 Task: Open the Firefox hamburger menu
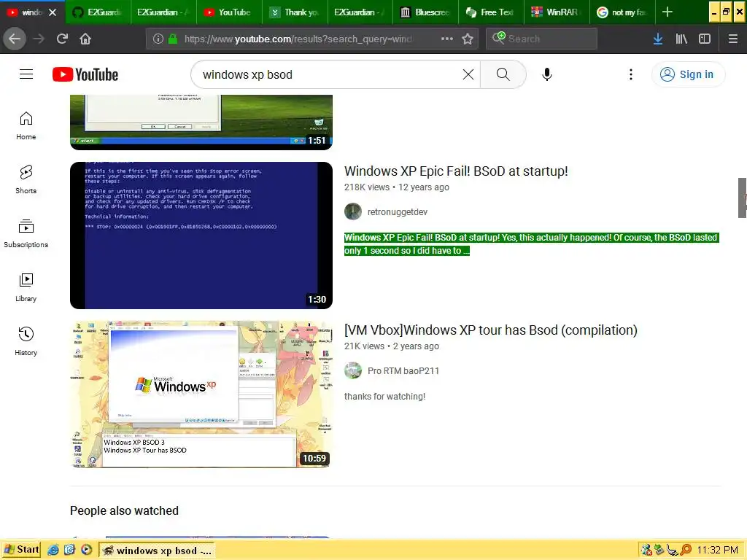(x=733, y=39)
